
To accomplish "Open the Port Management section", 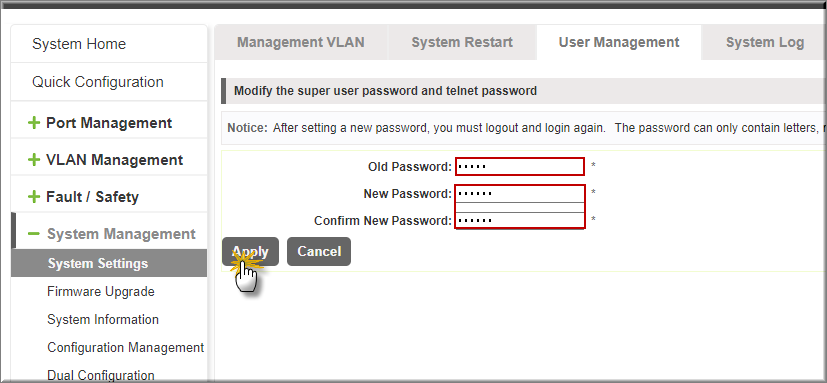I will coord(109,123).
